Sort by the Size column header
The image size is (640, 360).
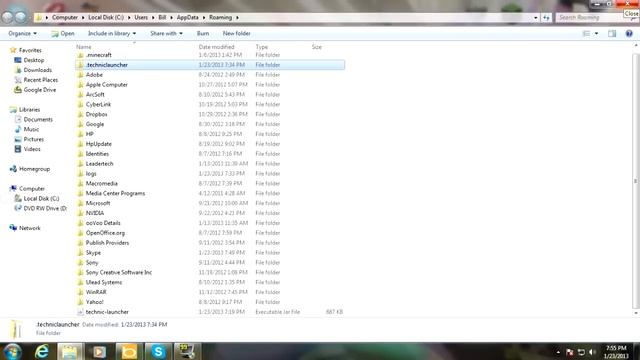pos(317,47)
